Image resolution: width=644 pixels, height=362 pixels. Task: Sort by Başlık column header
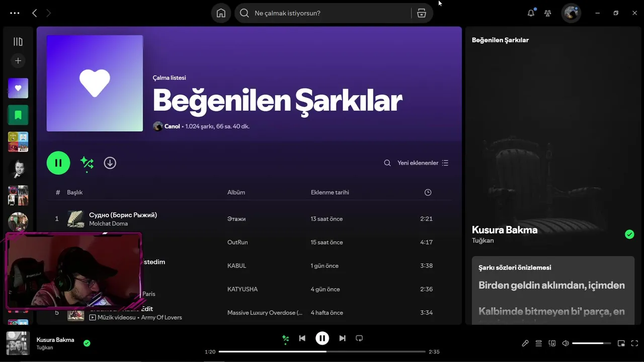74,192
